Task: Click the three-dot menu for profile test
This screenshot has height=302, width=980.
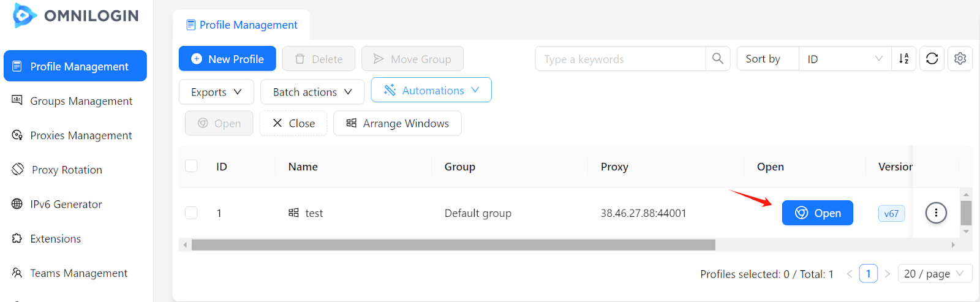Action: [x=935, y=213]
